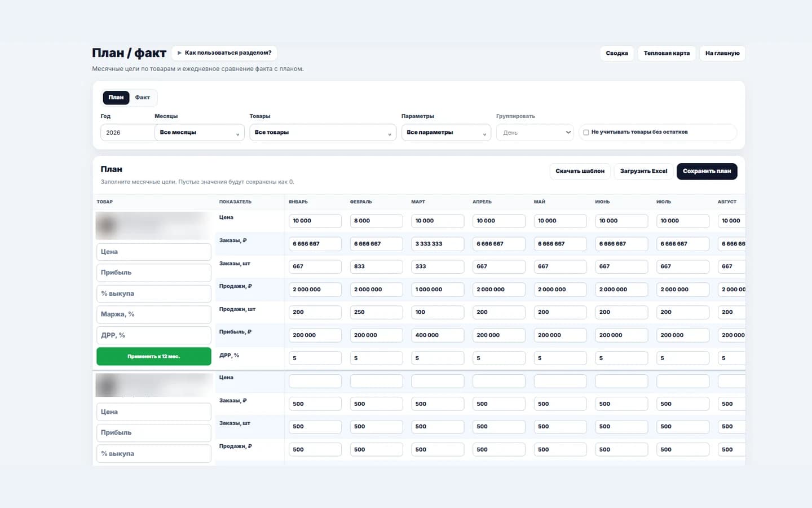This screenshot has height=508, width=812.
Task: Click the green 'Применить к 12 мес.' button
Action: [154, 357]
